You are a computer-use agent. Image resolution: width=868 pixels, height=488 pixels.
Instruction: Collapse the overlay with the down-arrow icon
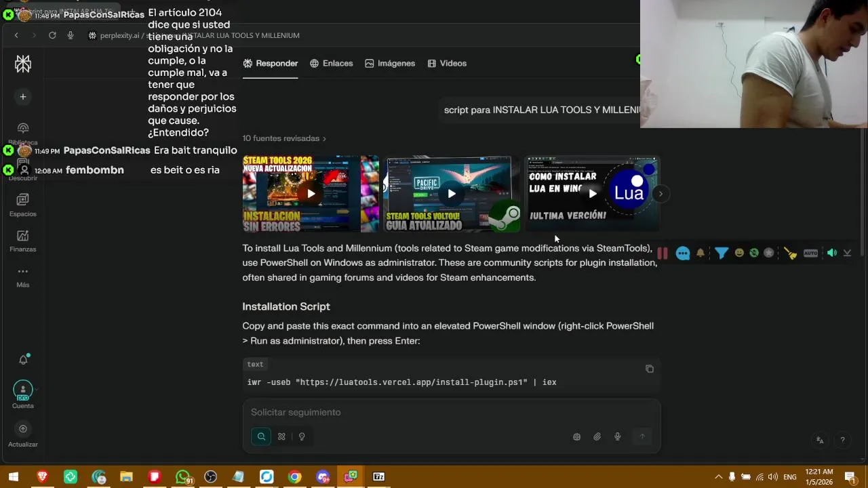[848, 253]
